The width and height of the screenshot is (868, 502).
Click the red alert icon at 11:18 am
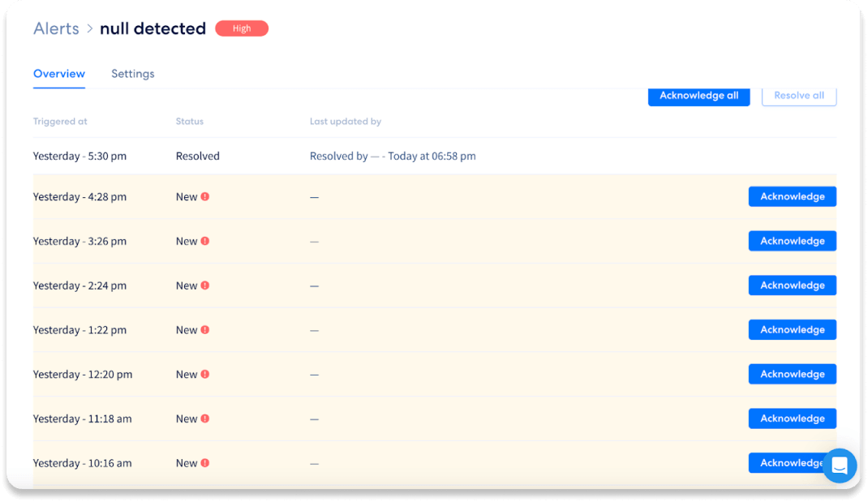(x=205, y=418)
